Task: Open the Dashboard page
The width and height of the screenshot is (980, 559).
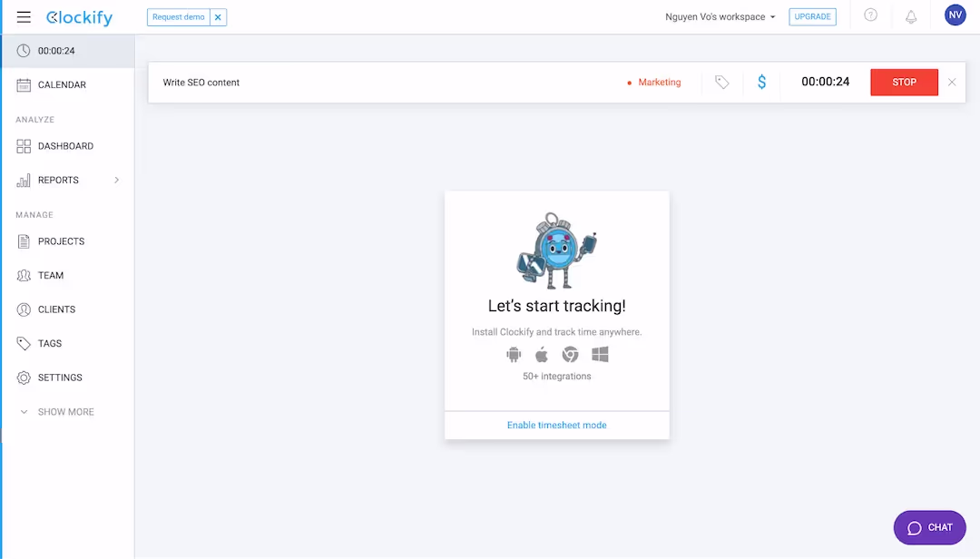Action: [67, 146]
